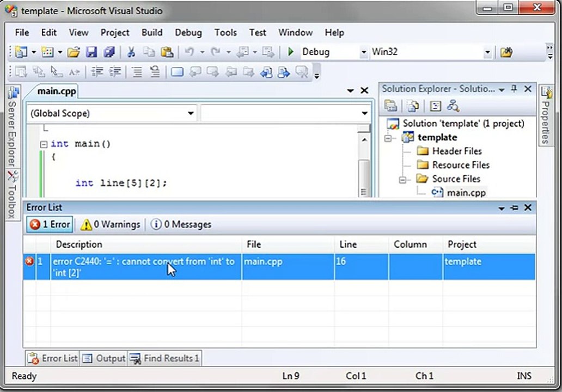Click the Open File folder icon

pos(74,52)
